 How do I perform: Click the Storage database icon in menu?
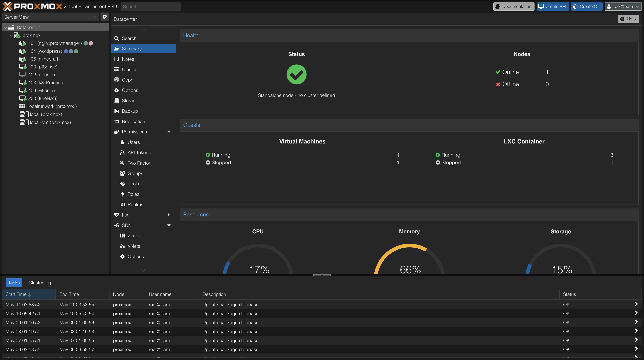116,101
